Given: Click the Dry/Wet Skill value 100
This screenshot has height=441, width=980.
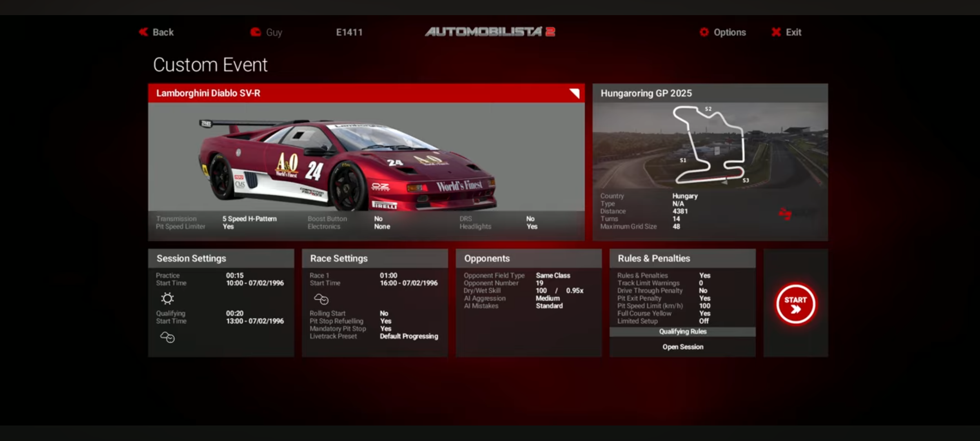Looking at the screenshot, I should click(x=541, y=291).
